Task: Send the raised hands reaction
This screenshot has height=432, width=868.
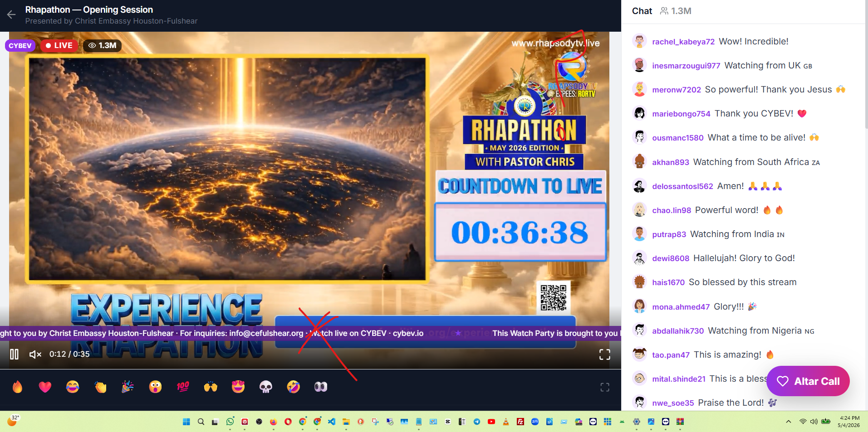Action: (211, 387)
